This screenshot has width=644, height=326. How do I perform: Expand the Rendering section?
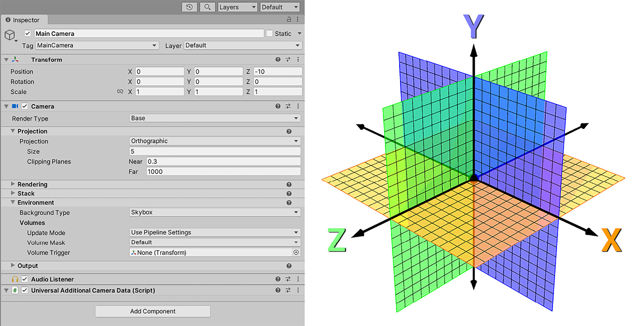point(13,184)
